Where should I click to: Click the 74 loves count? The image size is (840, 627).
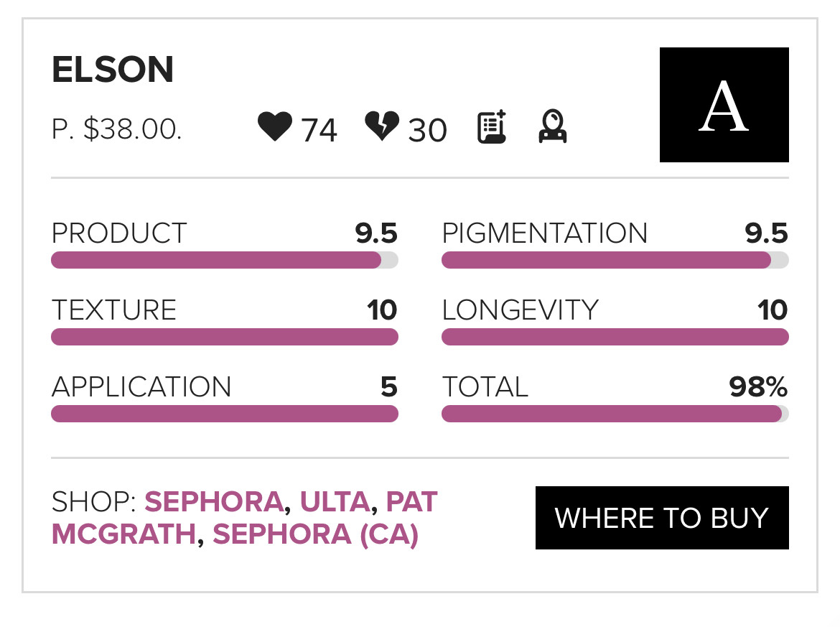coord(319,131)
